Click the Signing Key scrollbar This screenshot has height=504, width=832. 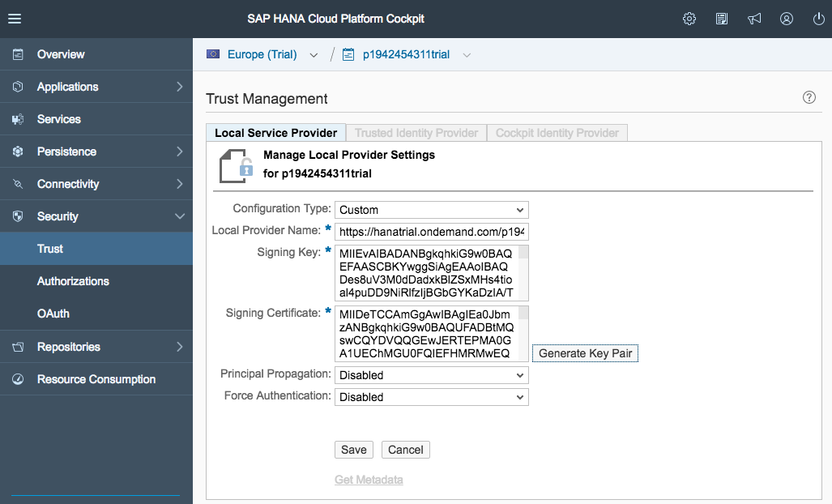523,273
